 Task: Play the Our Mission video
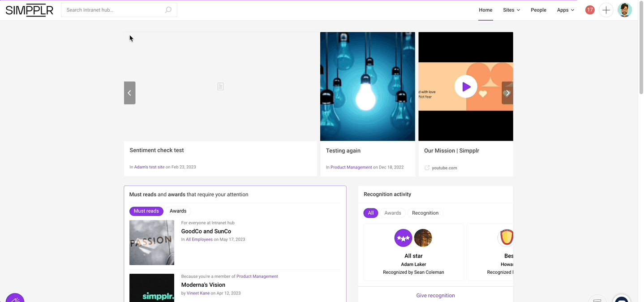point(466,86)
